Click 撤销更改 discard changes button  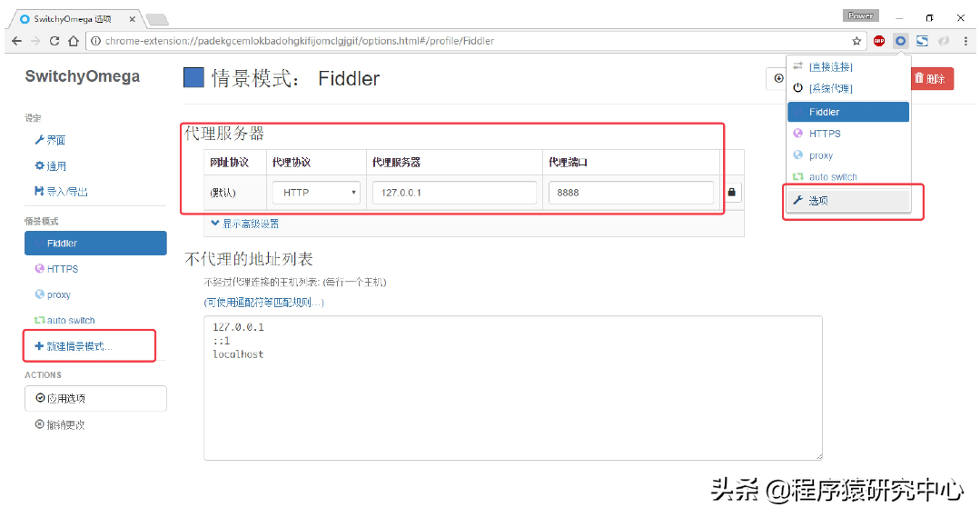60,424
